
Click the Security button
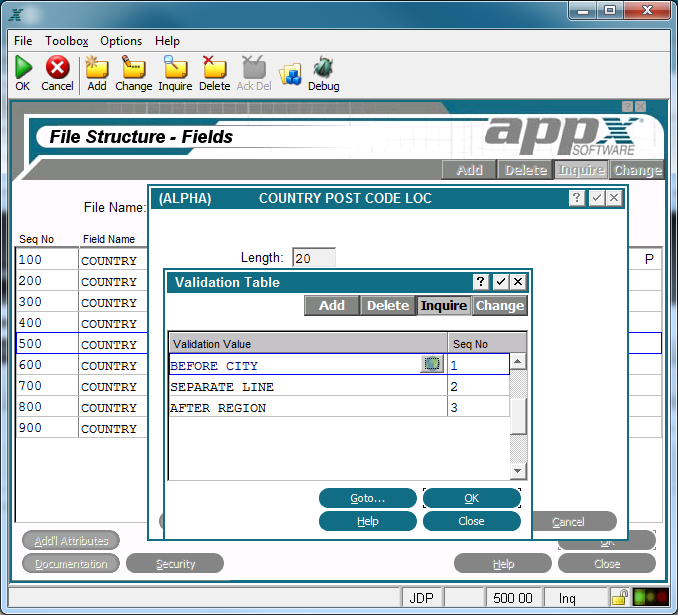click(175, 564)
